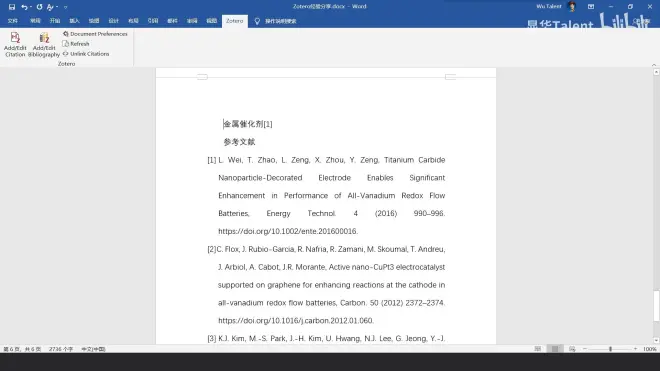
Task: Click the Tell Me search box with lightbulb
Action: coord(276,21)
